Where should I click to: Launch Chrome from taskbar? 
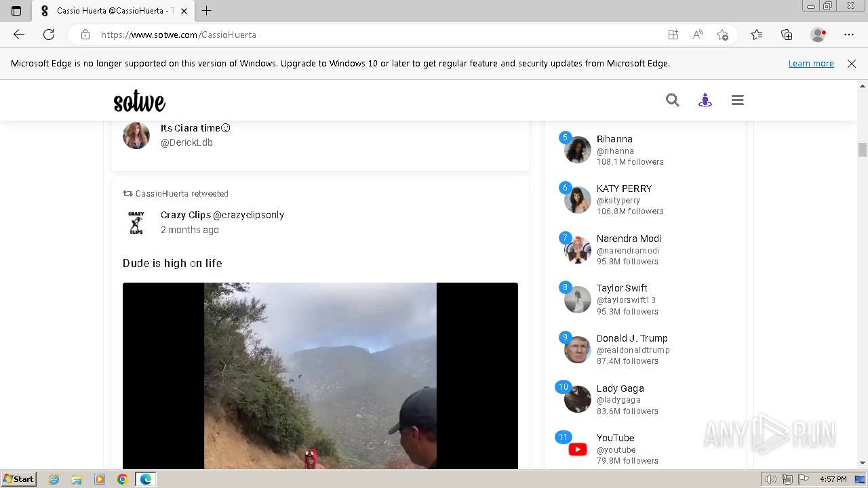pos(122,479)
